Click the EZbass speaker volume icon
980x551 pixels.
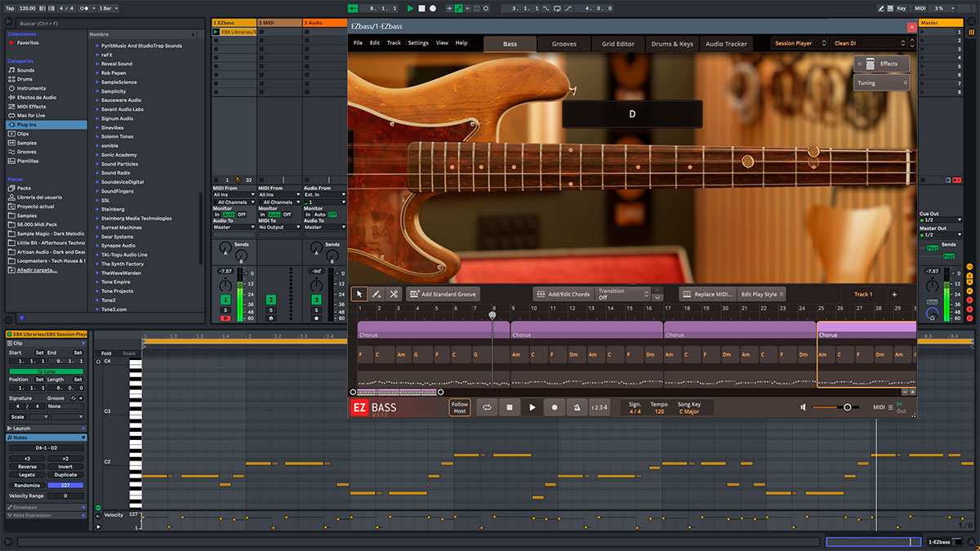click(x=804, y=407)
